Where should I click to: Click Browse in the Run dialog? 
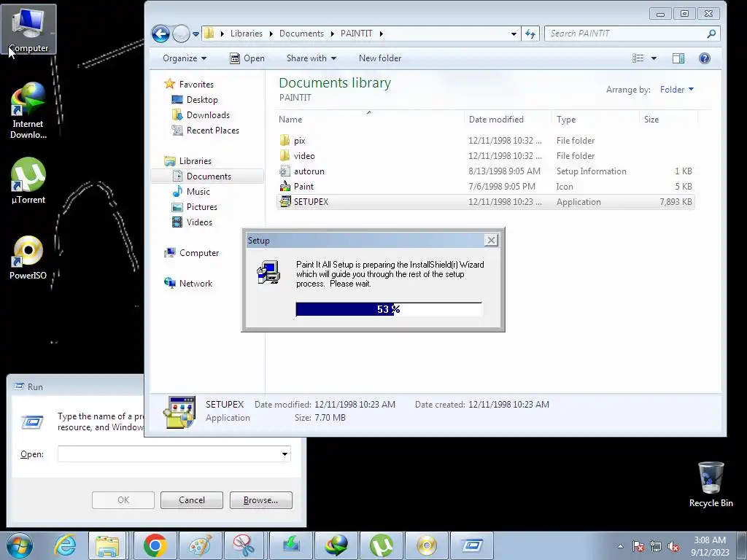[x=260, y=500]
